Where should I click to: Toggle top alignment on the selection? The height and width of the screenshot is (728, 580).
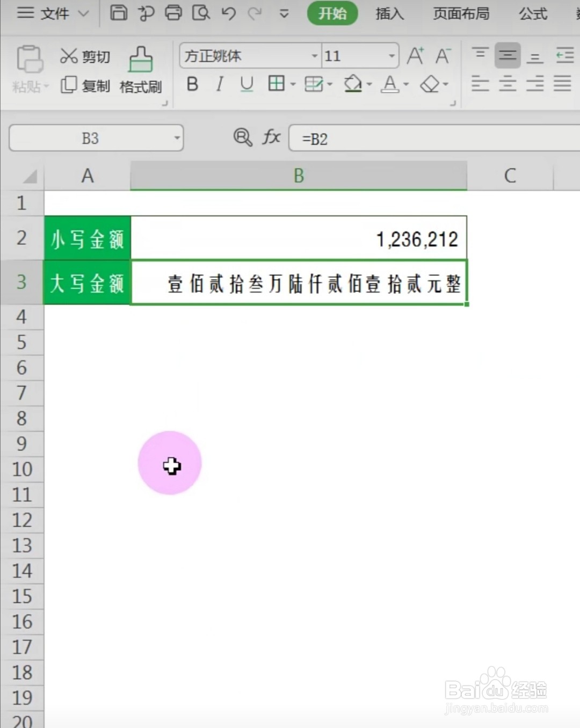coord(480,54)
